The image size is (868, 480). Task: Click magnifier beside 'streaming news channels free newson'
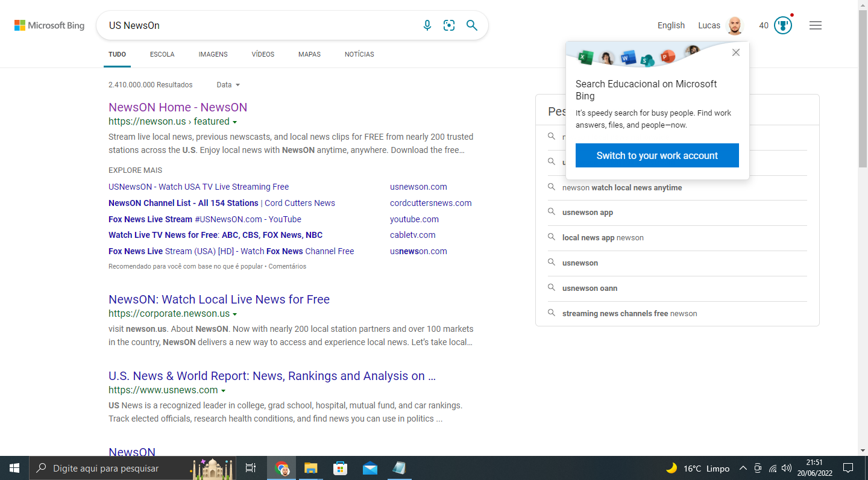pos(552,313)
